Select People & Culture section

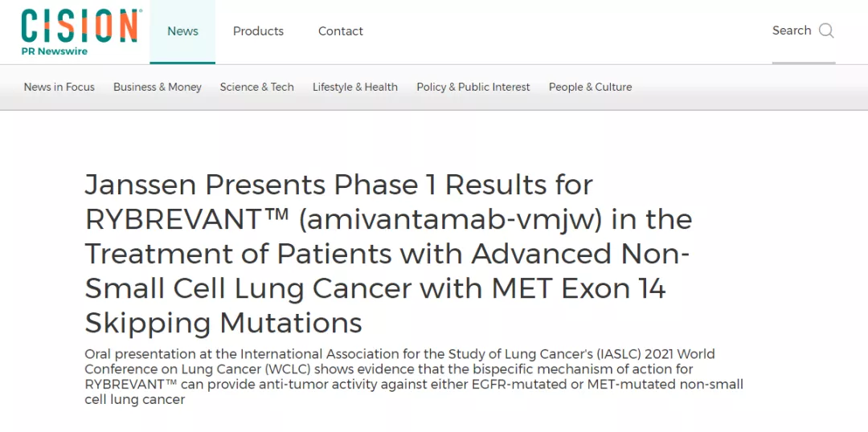click(x=591, y=87)
